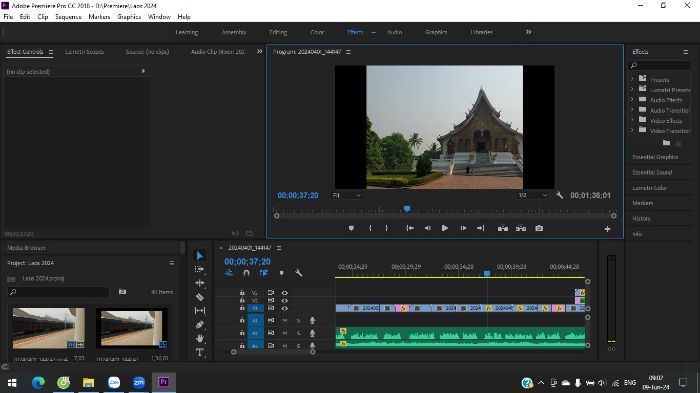The image size is (700, 393).
Task: Select the Ripple Edit tool
Action: tap(200, 283)
